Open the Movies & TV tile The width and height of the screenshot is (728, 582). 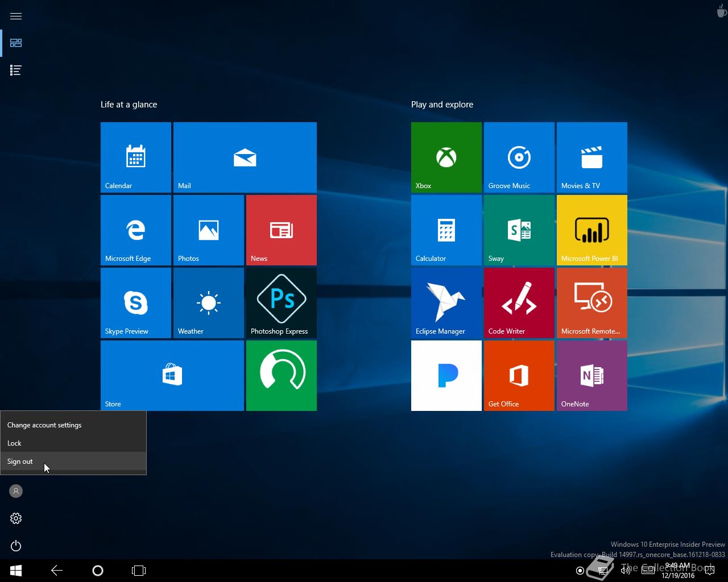pyautogui.click(x=592, y=157)
